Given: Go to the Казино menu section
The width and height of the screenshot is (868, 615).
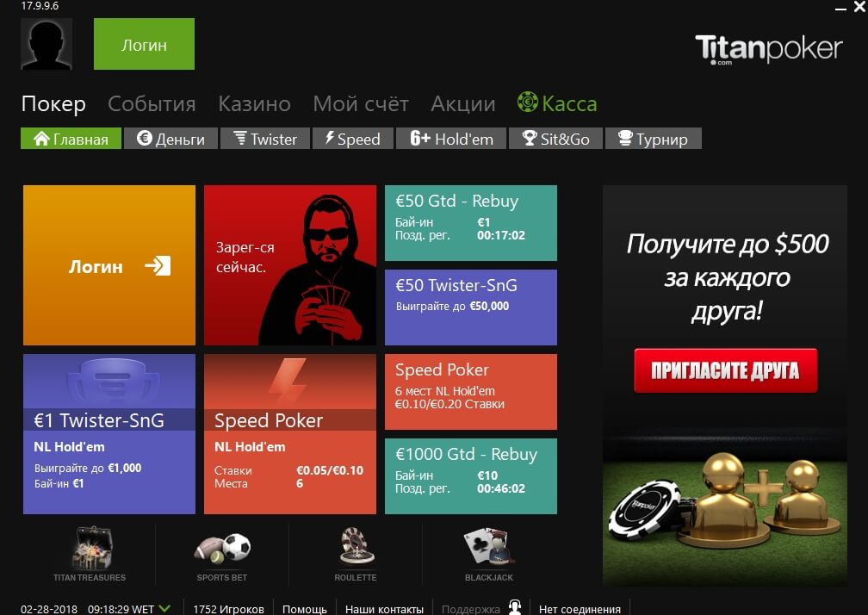Looking at the screenshot, I should click(x=254, y=103).
